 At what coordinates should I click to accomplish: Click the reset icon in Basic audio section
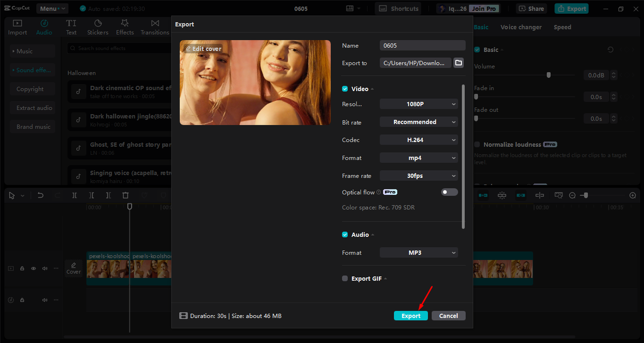click(x=610, y=50)
